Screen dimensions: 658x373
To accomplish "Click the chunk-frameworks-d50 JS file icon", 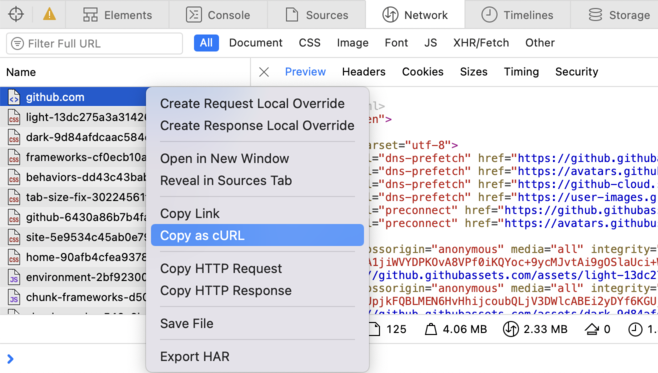I will (14, 297).
